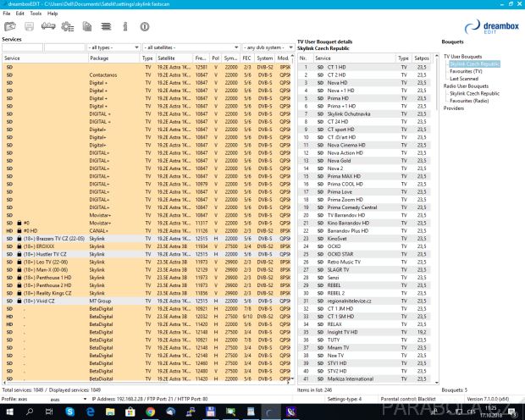Open the '- all satellites -' filter dropdown
The height and width of the screenshot is (420, 525).
click(x=191, y=47)
